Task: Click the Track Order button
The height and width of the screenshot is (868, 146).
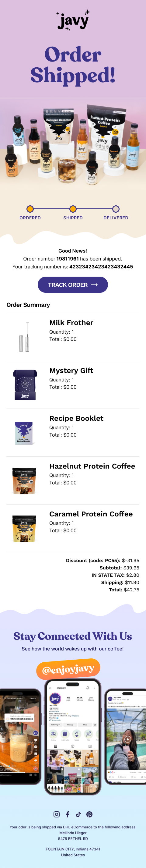Action: [73, 285]
